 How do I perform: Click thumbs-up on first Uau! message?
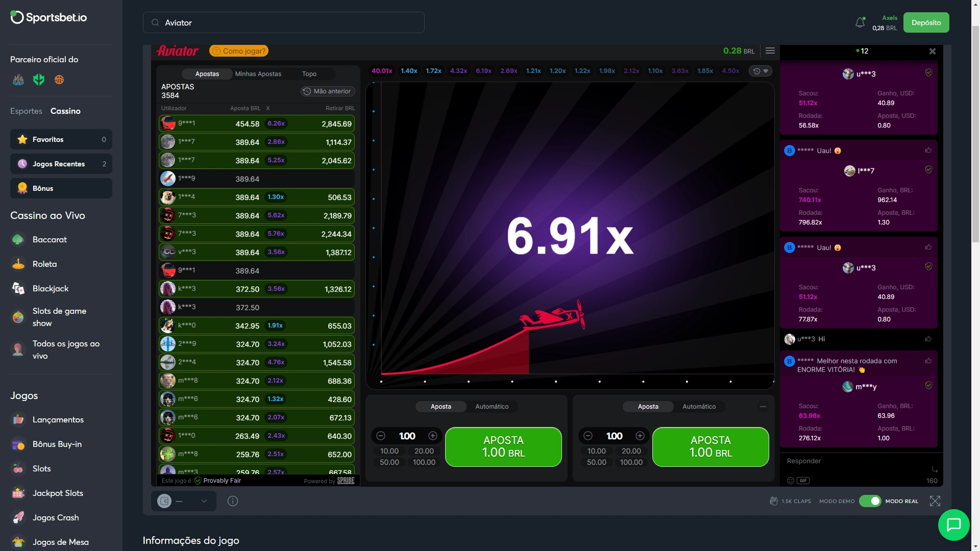[928, 150]
